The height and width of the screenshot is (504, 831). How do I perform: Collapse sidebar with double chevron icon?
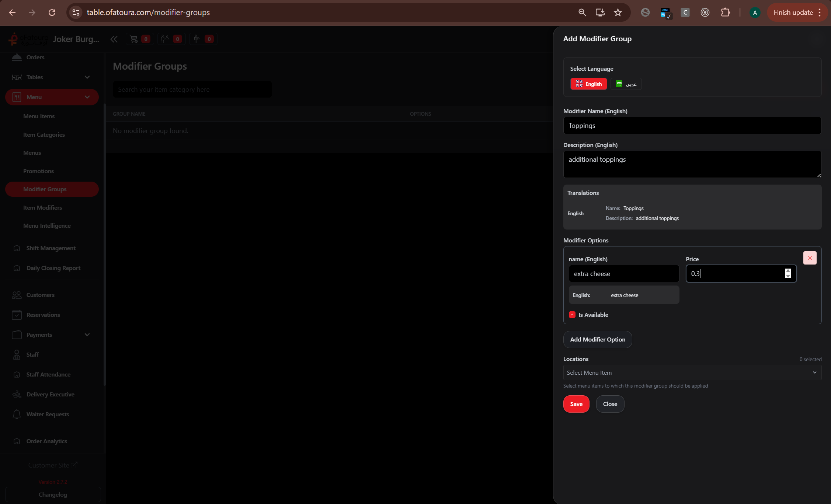(x=114, y=39)
